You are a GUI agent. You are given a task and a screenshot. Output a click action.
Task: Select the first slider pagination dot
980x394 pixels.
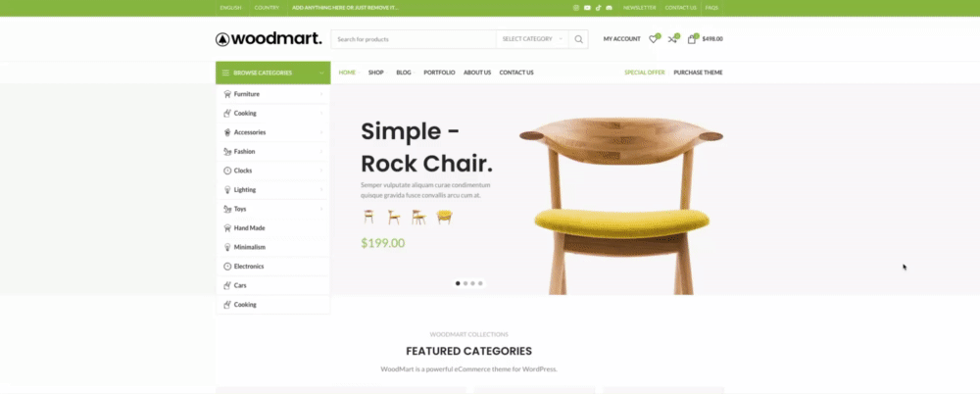click(458, 283)
